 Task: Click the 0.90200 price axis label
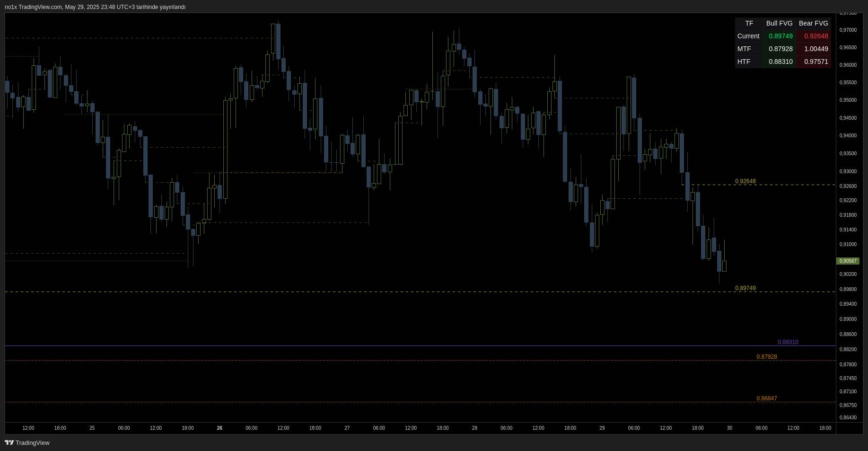[848, 274]
